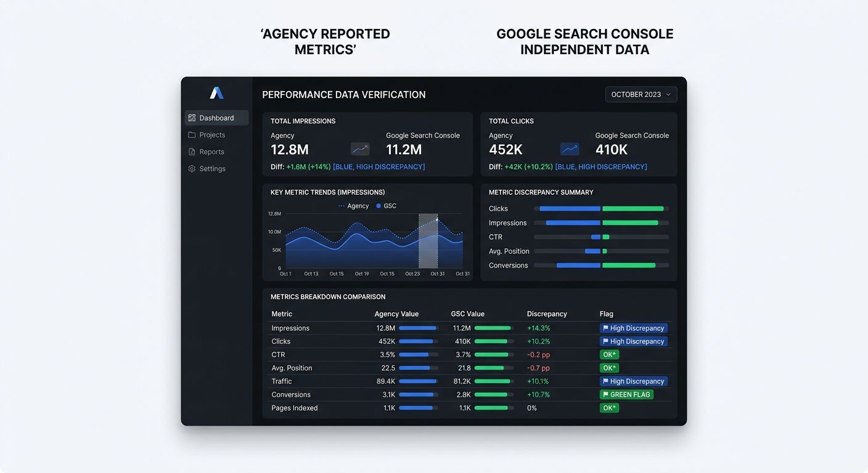The image size is (868, 473).
Task: Toggle the Agency legend in trends chart
Action: [353, 206]
